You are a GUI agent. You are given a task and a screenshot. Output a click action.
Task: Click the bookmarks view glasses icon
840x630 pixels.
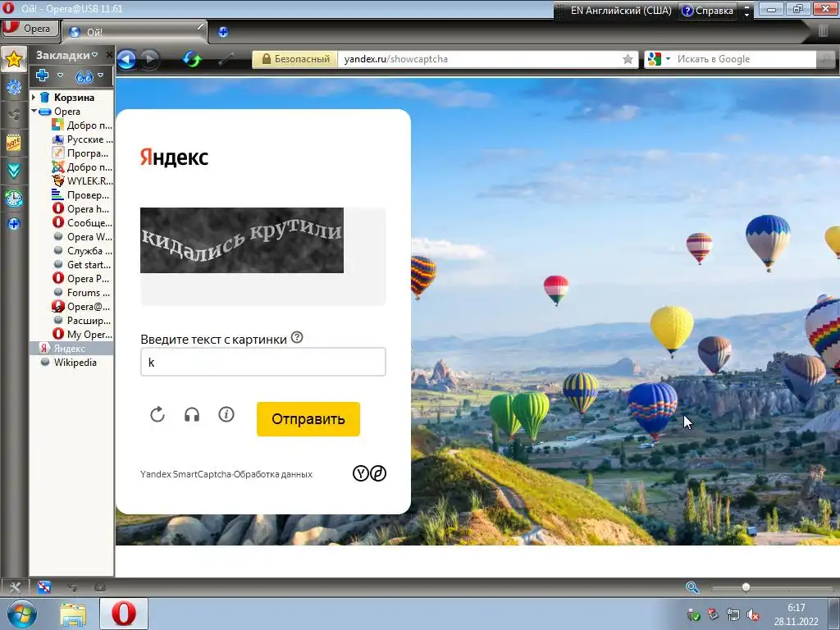click(84, 76)
